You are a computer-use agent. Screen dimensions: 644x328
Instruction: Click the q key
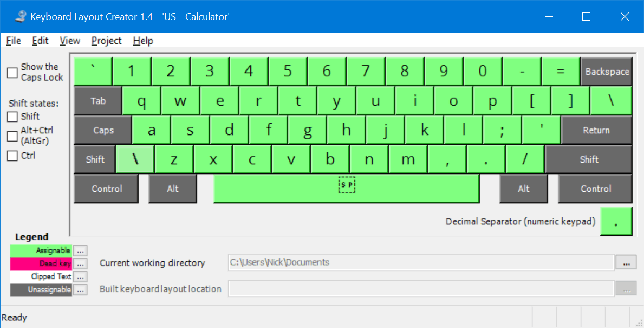tap(141, 101)
